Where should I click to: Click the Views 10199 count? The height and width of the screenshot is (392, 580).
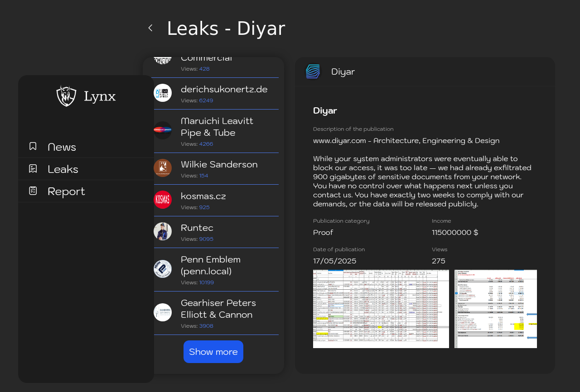pyautogui.click(x=207, y=282)
